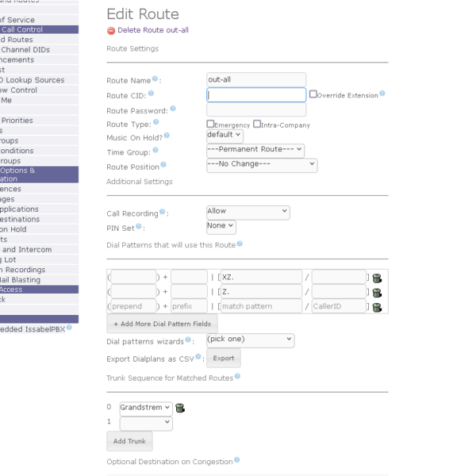
Task: Tick the Intra-Company checkbox
Action: (x=257, y=125)
